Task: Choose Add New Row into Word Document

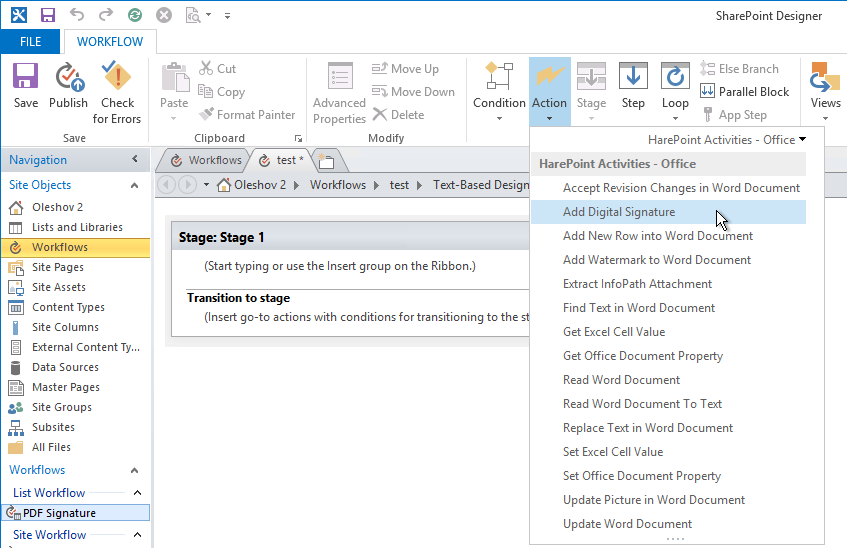Action: click(669, 236)
